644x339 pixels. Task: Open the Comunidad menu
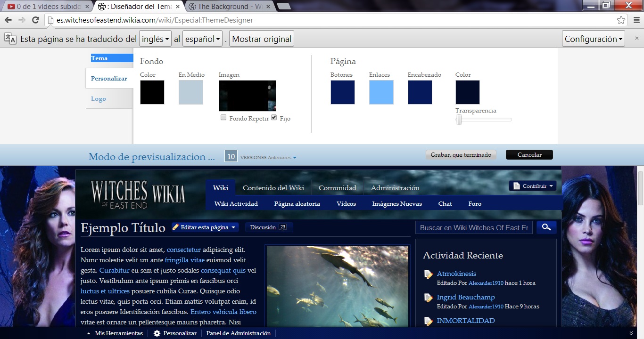[338, 188]
